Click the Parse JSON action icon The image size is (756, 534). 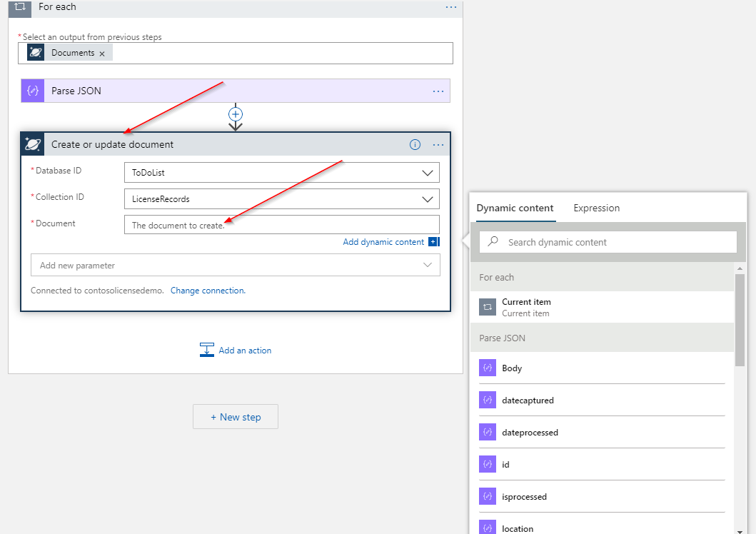(x=32, y=91)
